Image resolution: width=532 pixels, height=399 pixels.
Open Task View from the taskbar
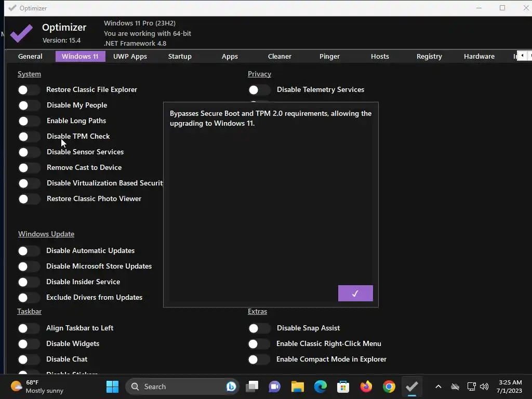[252, 387]
